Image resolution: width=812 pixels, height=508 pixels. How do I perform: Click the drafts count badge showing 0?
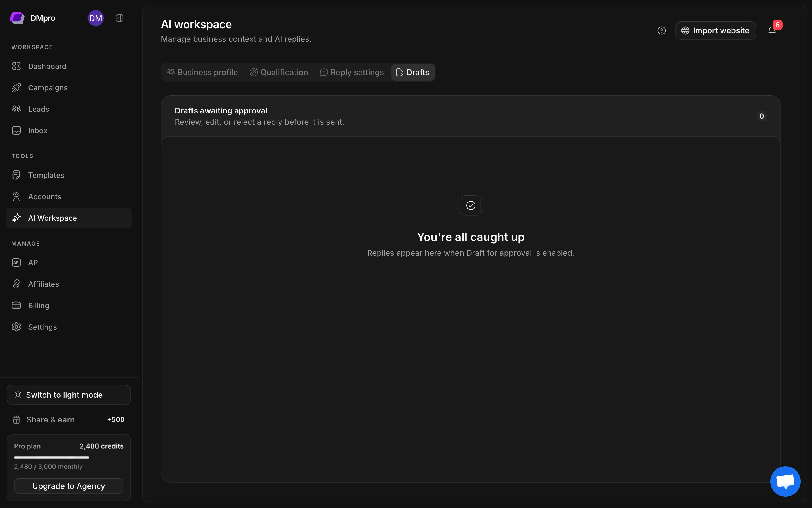(x=762, y=116)
